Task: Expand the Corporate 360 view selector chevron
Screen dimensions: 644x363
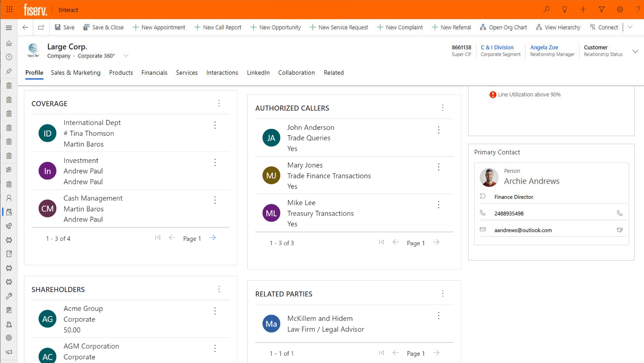Action: tap(126, 55)
